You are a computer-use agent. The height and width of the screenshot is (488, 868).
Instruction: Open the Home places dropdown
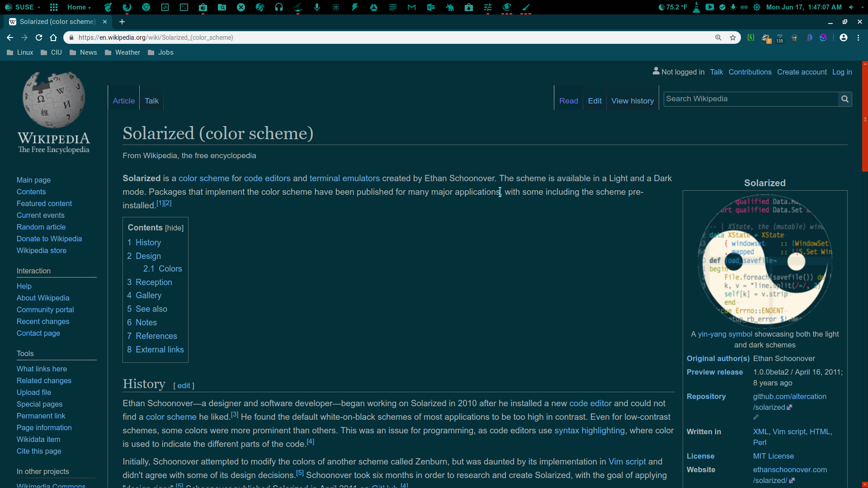click(x=79, y=7)
